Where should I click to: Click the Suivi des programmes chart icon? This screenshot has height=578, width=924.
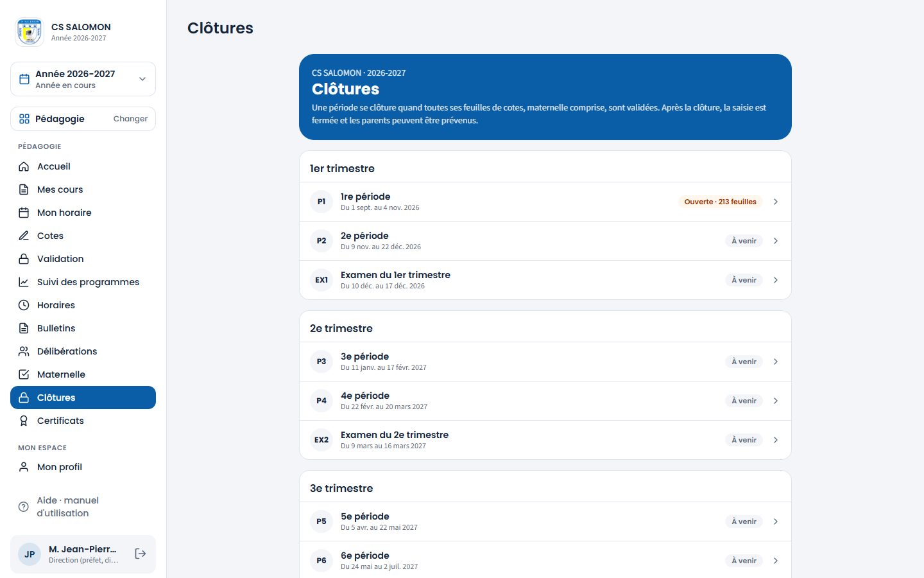click(x=24, y=282)
